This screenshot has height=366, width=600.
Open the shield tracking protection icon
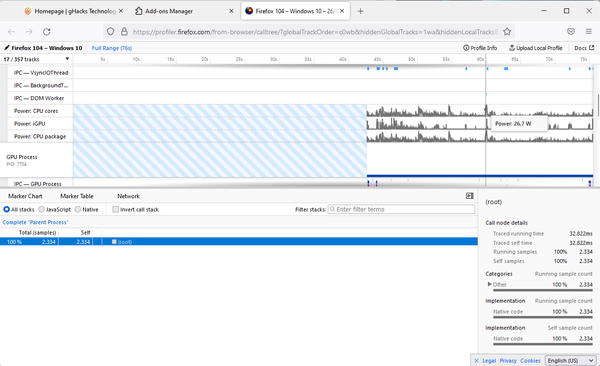click(x=110, y=32)
